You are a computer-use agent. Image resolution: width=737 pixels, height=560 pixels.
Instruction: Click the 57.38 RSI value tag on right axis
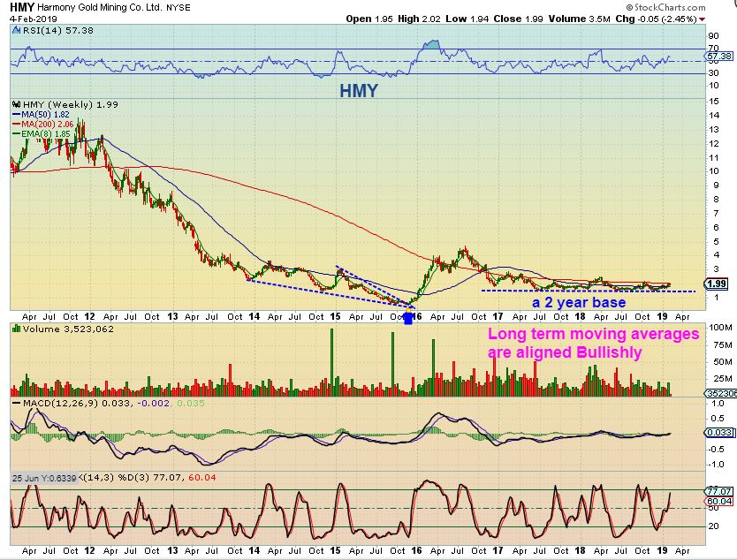click(x=719, y=57)
